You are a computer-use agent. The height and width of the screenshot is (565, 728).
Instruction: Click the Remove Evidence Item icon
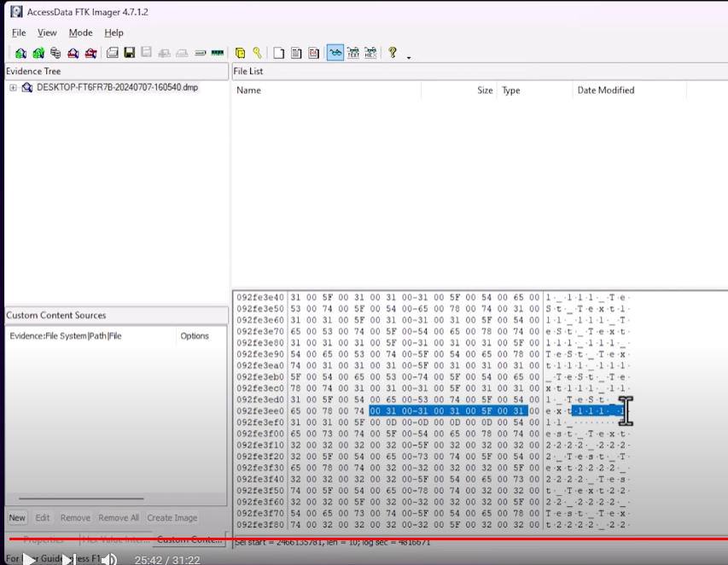[x=73, y=53]
